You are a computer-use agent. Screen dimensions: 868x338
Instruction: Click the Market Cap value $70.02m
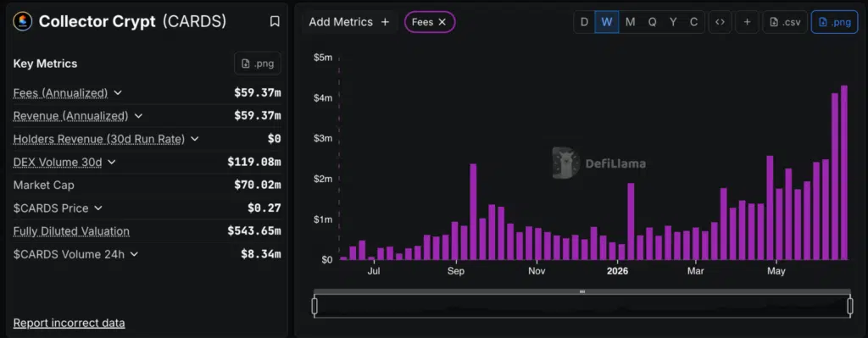pos(258,186)
